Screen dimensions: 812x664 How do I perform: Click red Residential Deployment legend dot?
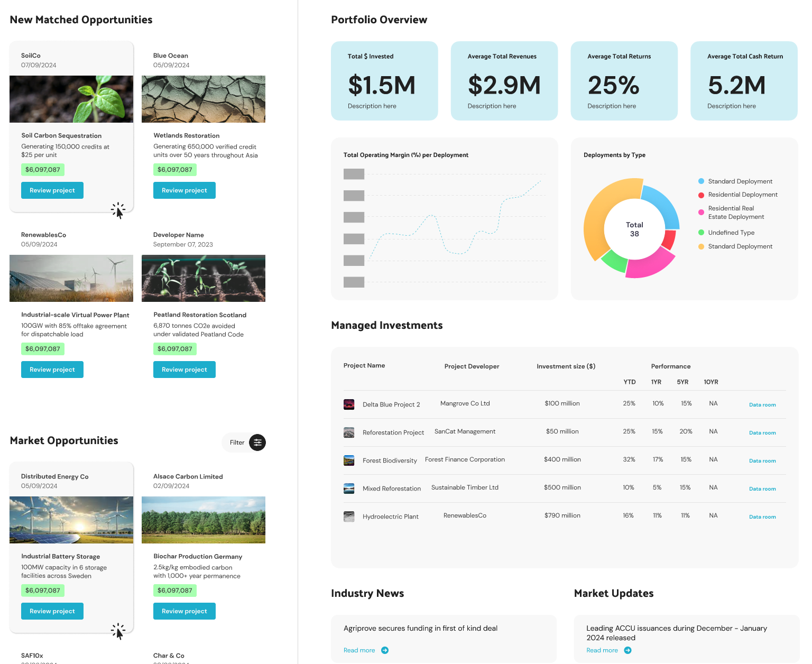[701, 195]
